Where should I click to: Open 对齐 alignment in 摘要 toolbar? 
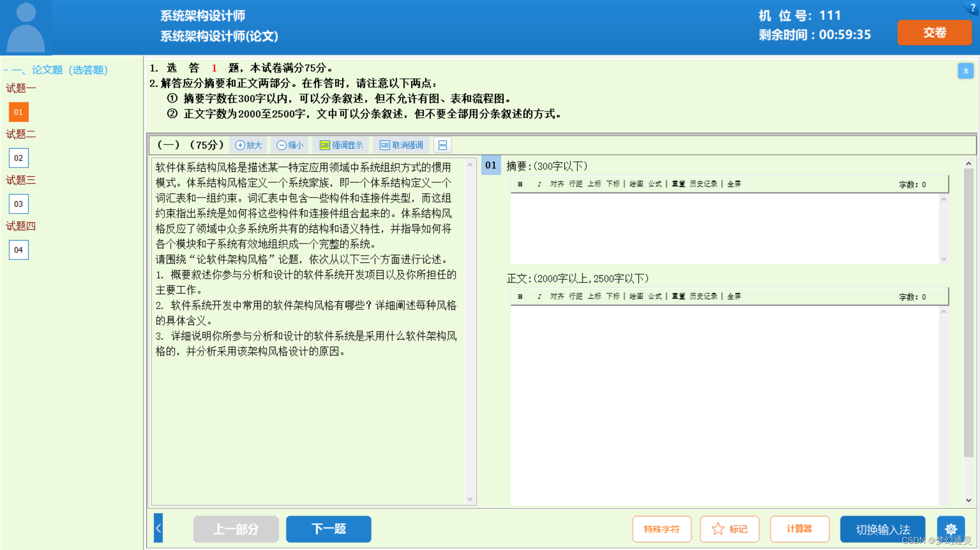point(557,184)
